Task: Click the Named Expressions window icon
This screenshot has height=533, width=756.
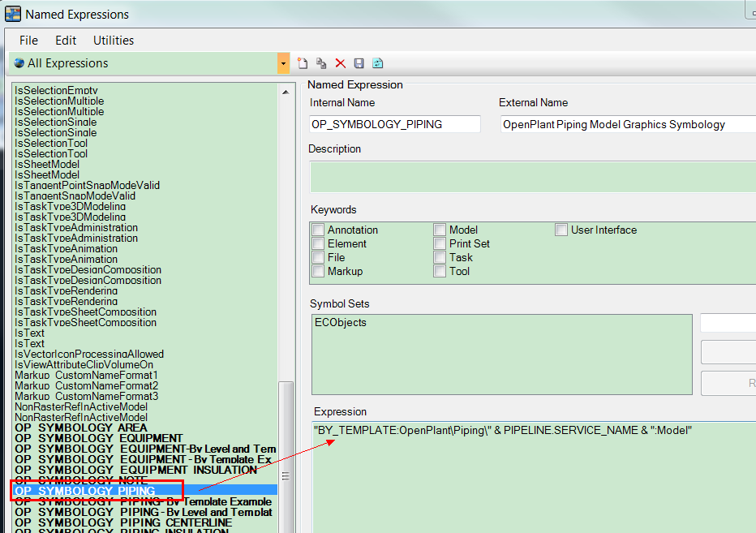Action: point(13,14)
